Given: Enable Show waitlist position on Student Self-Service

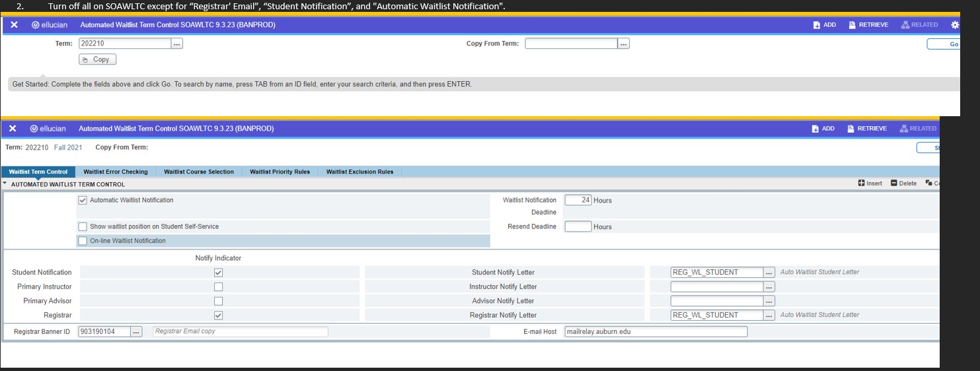Looking at the screenshot, I should (x=83, y=227).
